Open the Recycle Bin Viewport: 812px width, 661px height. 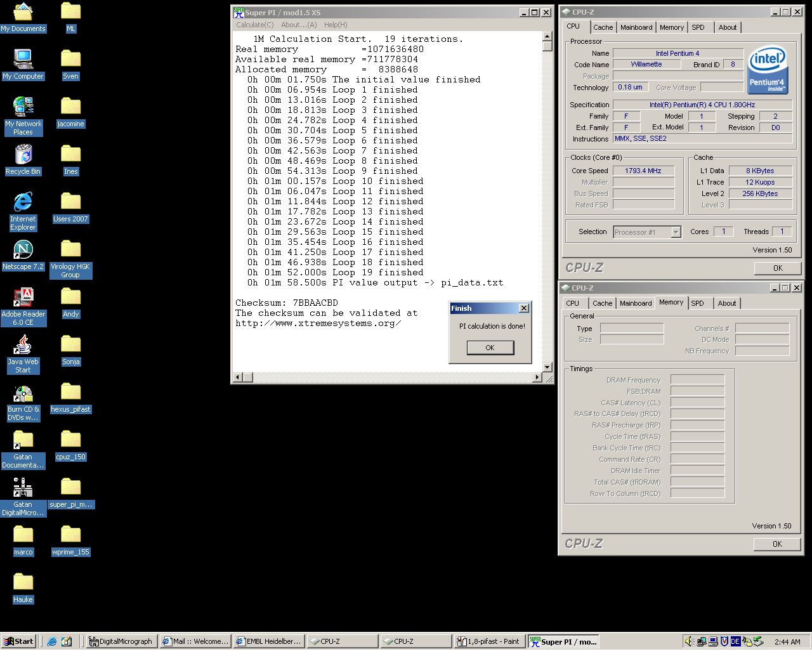click(x=23, y=160)
